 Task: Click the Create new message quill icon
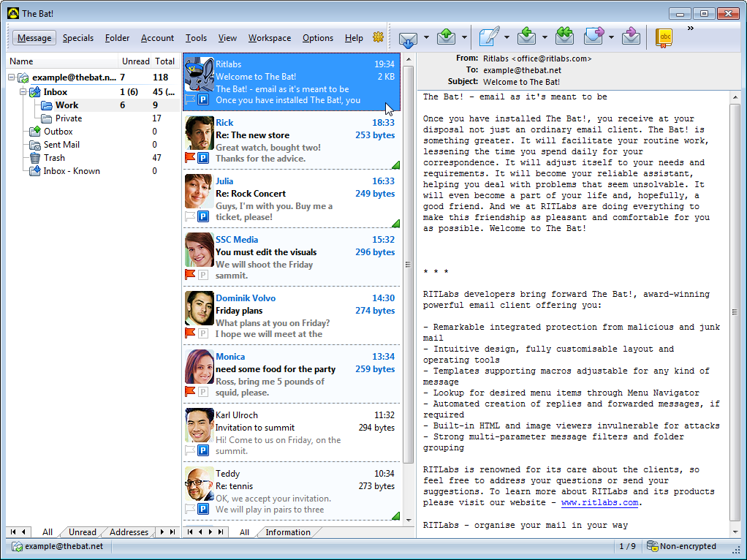click(x=489, y=37)
